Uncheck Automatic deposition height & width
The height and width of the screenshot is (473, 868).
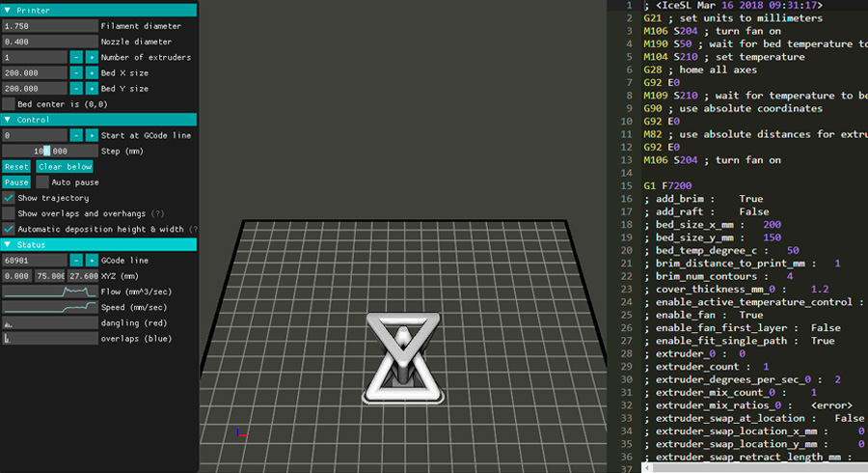(x=9, y=229)
